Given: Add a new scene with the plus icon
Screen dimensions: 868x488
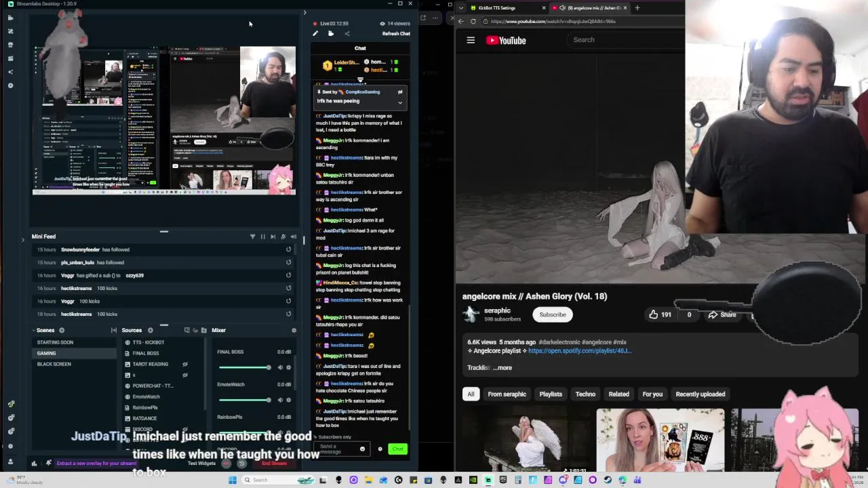Looking at the screenshot, I should (x=62, y=330).
